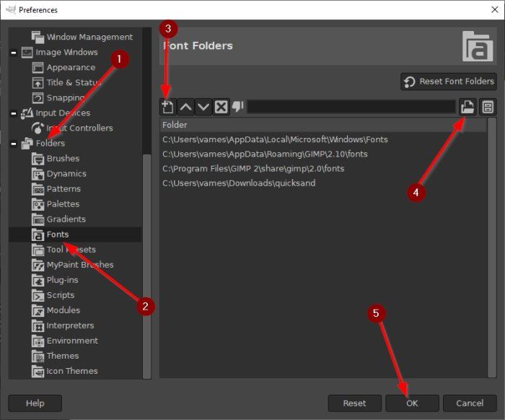The image size is (505, 420).
Task: Open Themes preferences page
Action: point(63,356)
